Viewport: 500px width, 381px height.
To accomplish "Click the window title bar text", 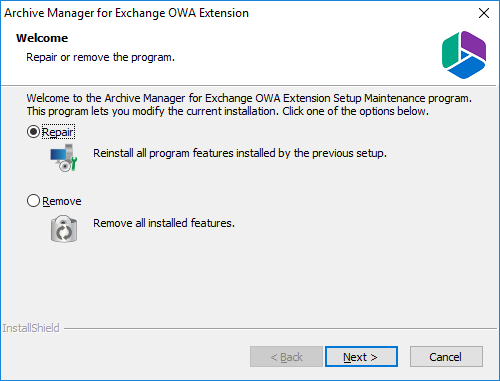I will 126,13.
